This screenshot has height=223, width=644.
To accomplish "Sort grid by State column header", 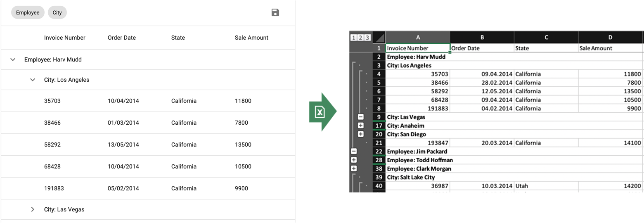I will coord(178,38).
